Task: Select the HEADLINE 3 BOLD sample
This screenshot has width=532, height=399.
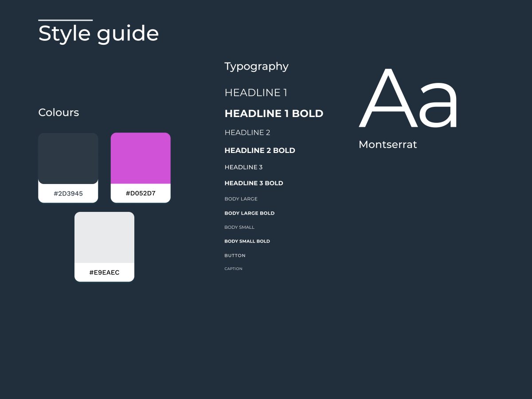Action: click(254, 184)
